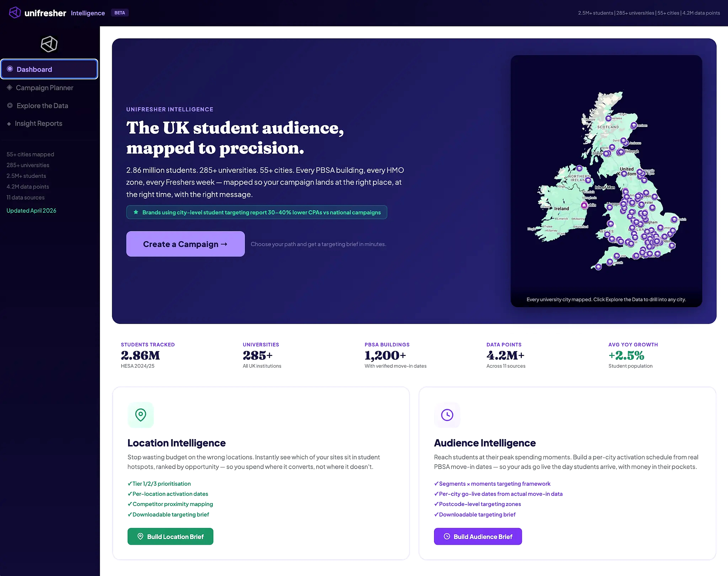
Task: Select the Belfast pin in Northern Ireland
Action: point(588,180)
